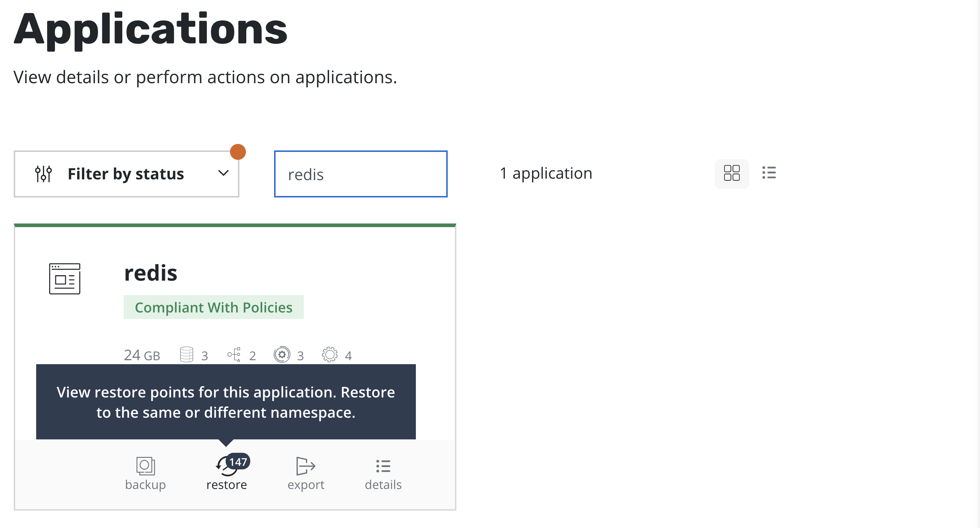This screenshot has width=980, height=528.
Task: Toggle the Filter by status control
Action: point(125,174)
